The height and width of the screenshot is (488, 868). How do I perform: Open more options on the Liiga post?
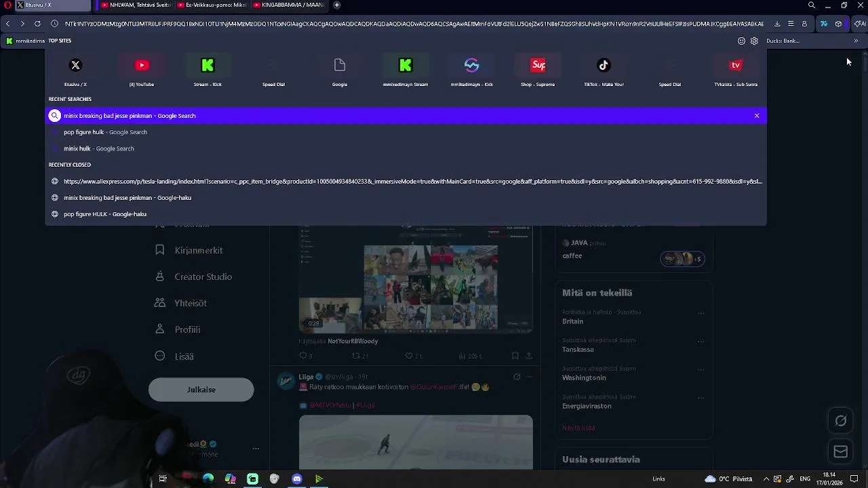coord(529,377)
